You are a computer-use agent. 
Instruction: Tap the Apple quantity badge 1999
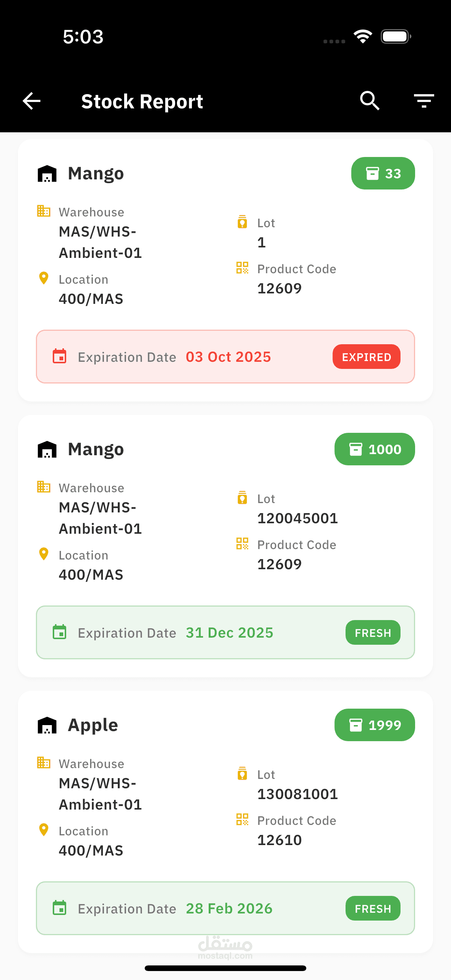tap(374, 725)
